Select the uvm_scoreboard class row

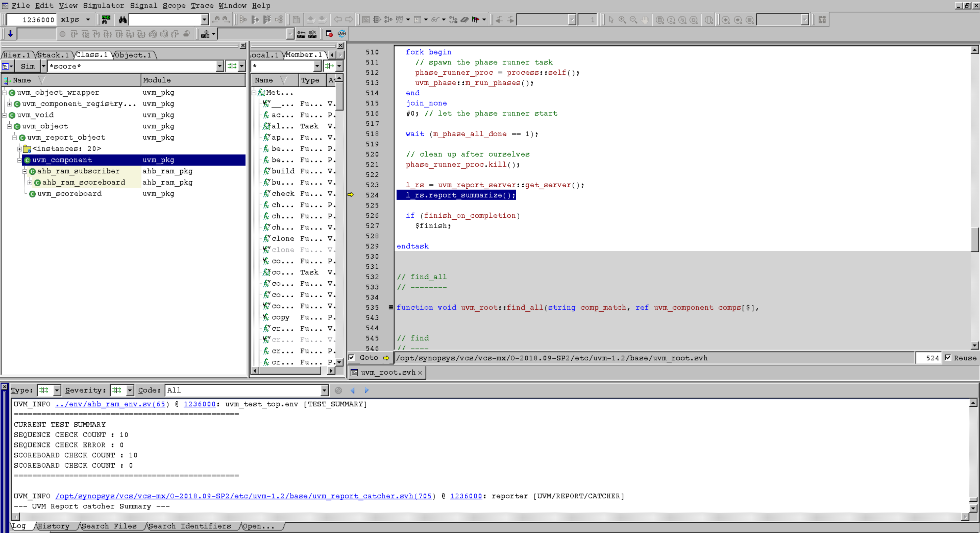[x=124, y=194]
